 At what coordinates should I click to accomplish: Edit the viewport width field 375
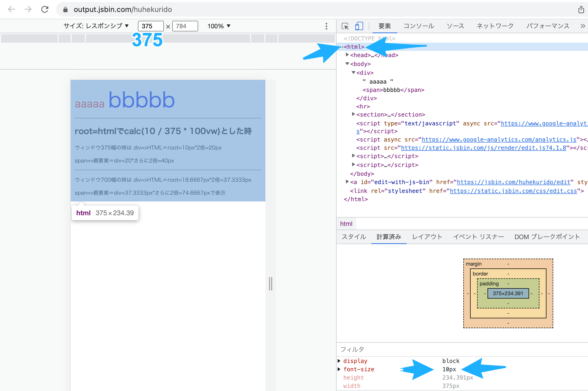coord(151,26)
